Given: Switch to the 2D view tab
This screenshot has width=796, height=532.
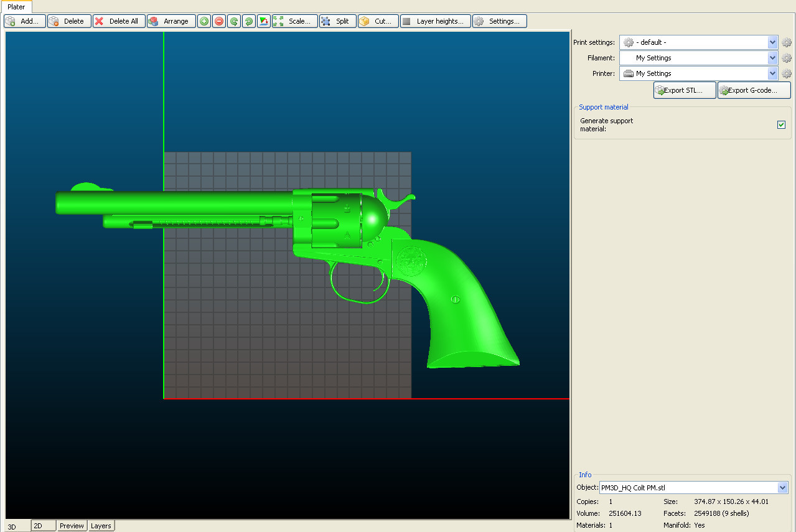Looking at the screenshot, I should click(x=43, y=526).
